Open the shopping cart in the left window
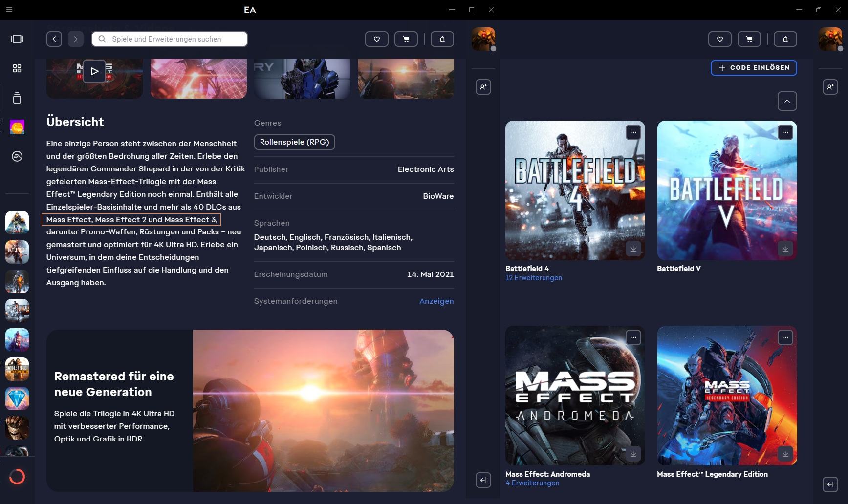The image size is (848, 504). [x=406, y=39]
